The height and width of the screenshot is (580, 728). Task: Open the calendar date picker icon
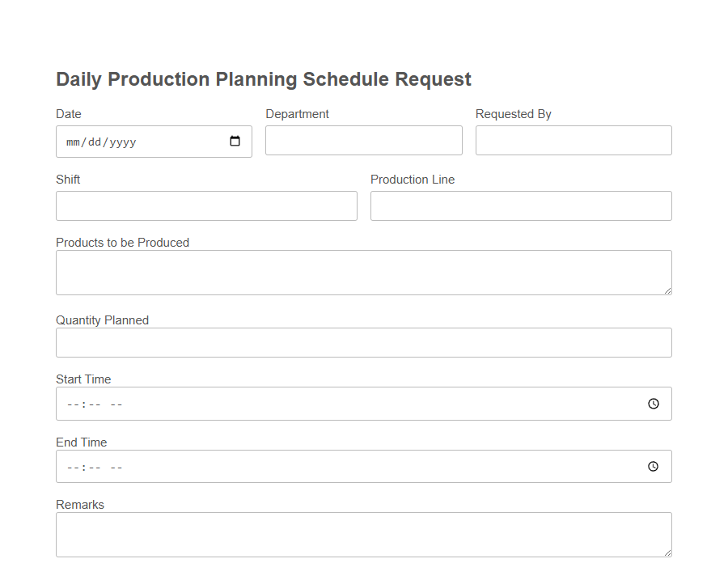[236, 141]
